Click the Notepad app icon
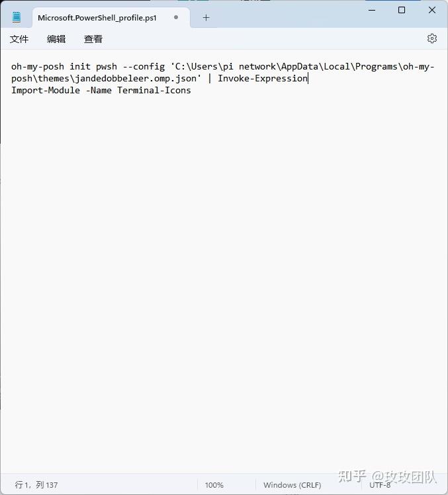The width and height of the screenshot is (448, 495). [17, 17]
